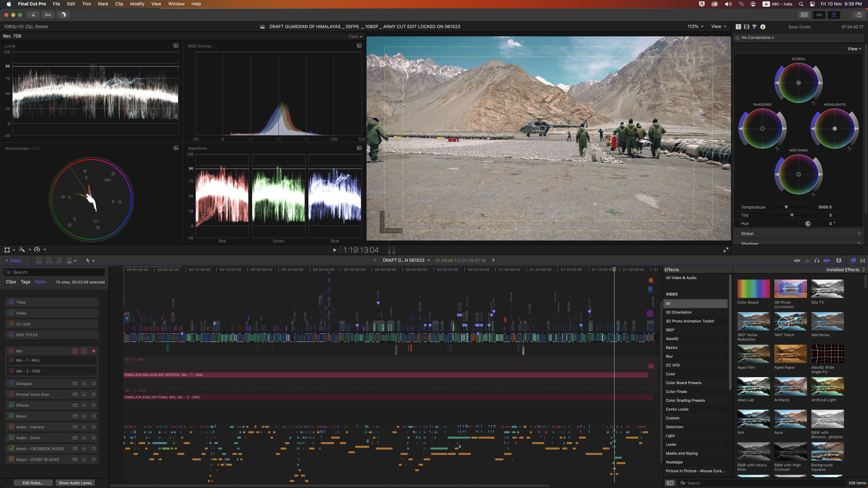Image resolution: width=868 pixels, height=488 pixels.
Task: Open the Modify menu
Action: tap(137, 4)
